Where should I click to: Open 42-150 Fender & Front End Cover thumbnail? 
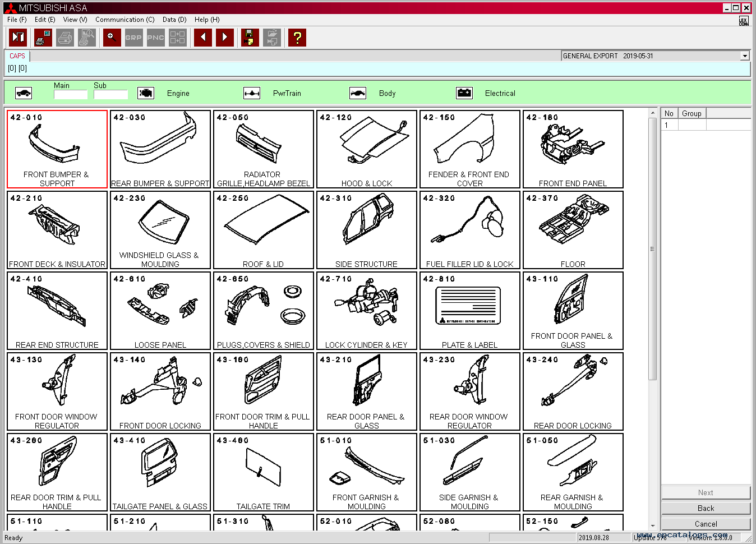[470, 149]
